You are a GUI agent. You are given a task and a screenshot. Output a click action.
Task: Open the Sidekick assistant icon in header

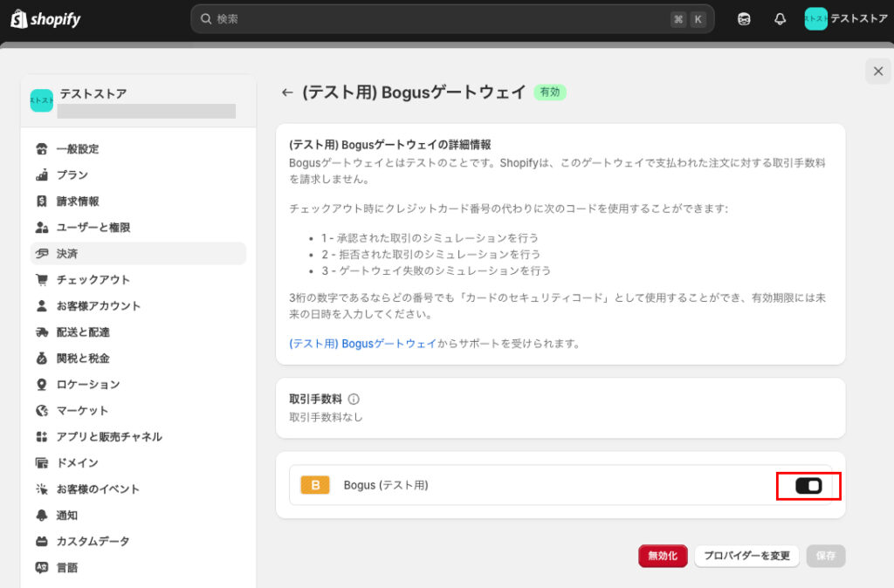click(x=744, y=19)
